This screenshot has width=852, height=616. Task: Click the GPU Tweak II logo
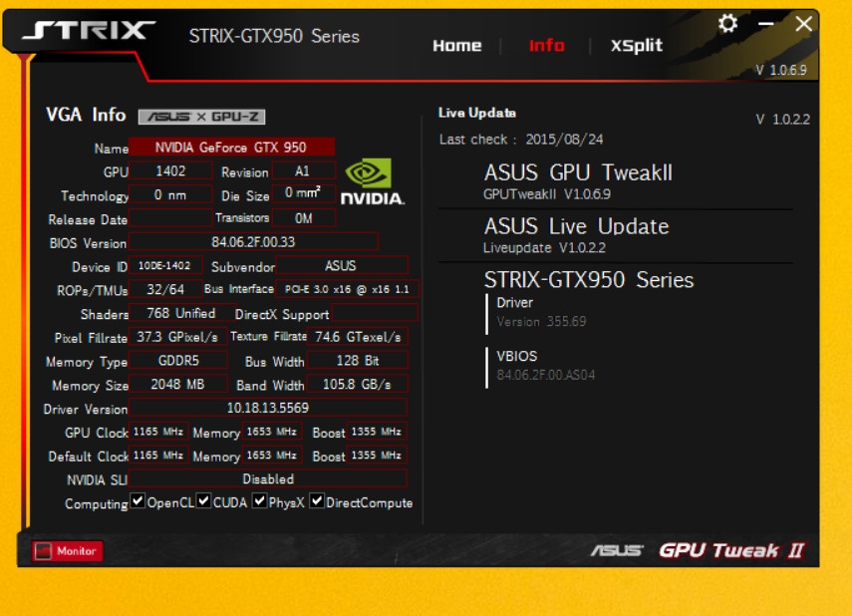731,550
